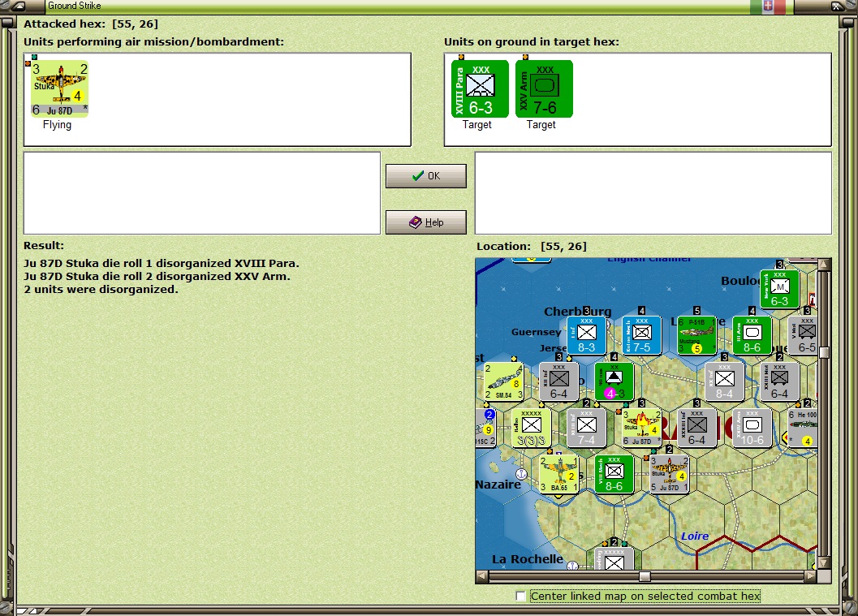Click the Guernsey map label
The width and height of the screenshot is (858, 616).
[536, 331]
